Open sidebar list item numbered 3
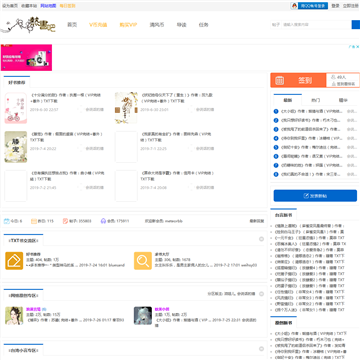Image resolution: width=360 pixels, height=360 pixels. (311, 129)
